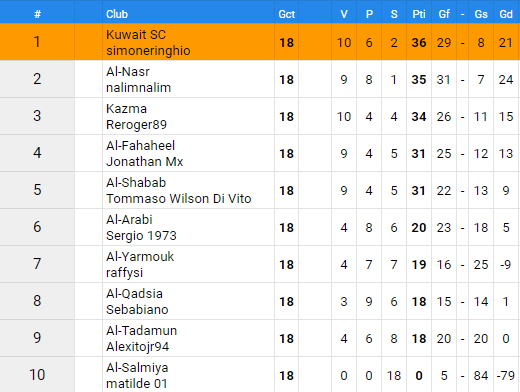Open Tommaso Wilson Di Vito's profile
This screenshot has width=520, height=392.
(x=179, y=199)
